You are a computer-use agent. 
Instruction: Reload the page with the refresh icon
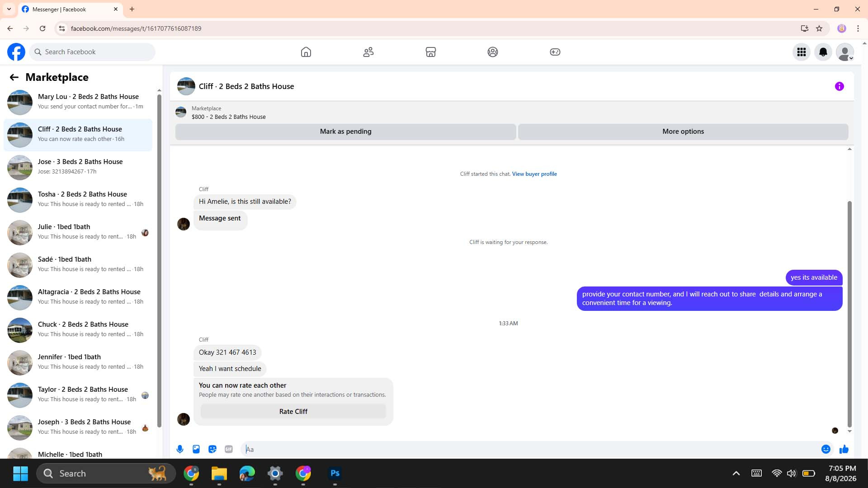tap(42, 28)
